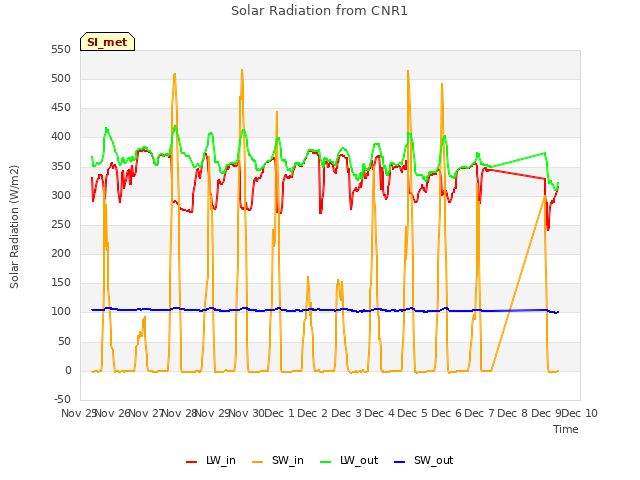Click the Dec 2 x-axis tick label
This screenshot has height=480, width=640.
(x=312, y=413)
